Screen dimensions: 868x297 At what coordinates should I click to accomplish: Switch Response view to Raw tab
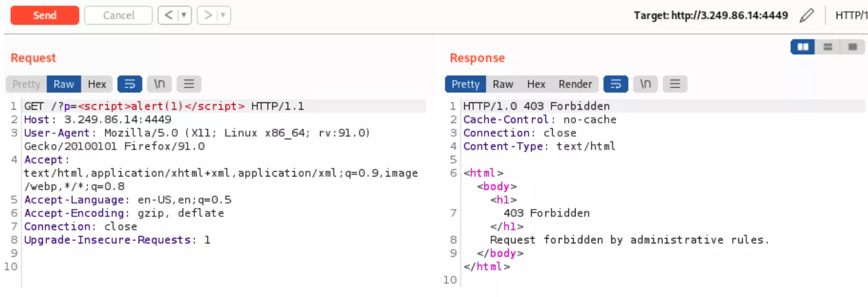pos(503,84)
